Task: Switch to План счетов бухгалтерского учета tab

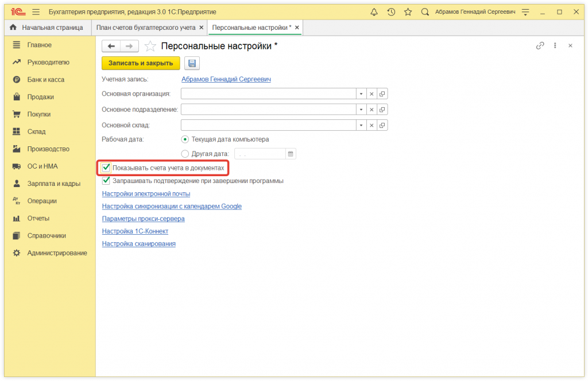Action: 146,28
